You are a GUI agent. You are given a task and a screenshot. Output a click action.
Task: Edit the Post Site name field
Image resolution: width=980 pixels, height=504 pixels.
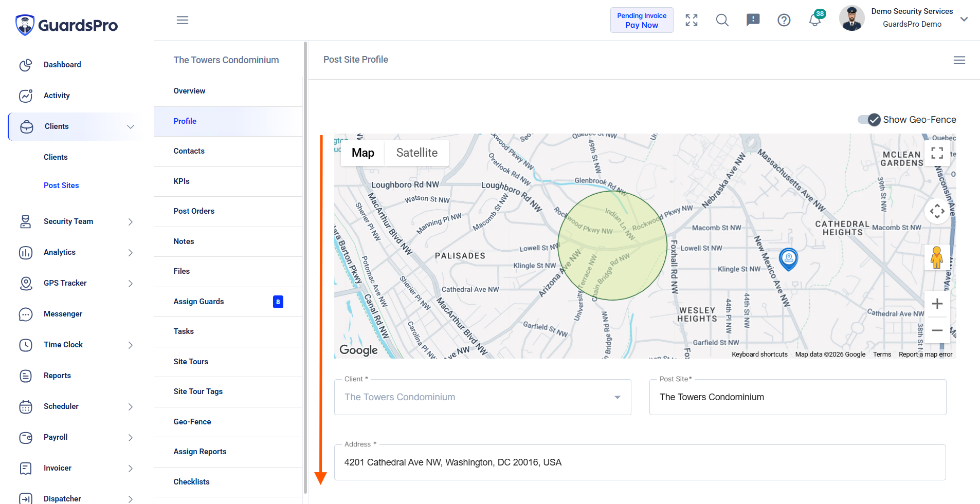pyautogui.click(x=797, y=397)
